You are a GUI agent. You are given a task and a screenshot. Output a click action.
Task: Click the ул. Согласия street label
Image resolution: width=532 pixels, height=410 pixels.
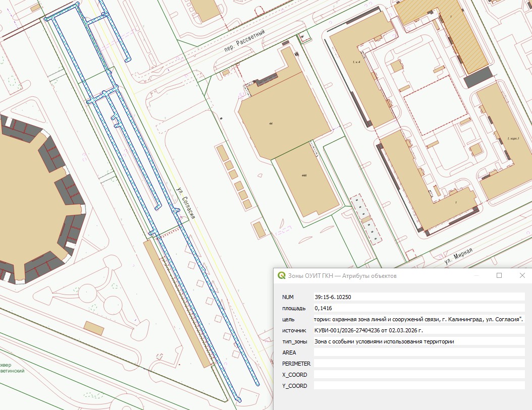click(x=186, y=203)
